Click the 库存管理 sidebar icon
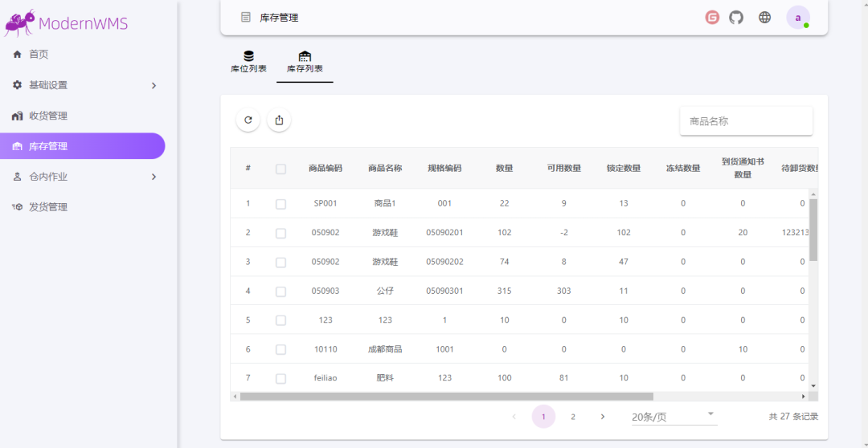The height and width of the screenshot is (448, 868). tap(17, 147)
